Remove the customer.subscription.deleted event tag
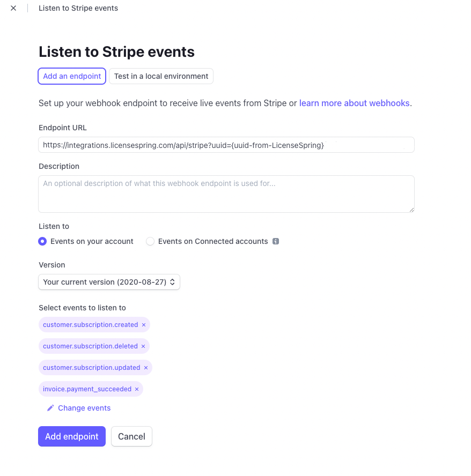The width and height of the screenshot is (471, 476). tap(143, 346)
